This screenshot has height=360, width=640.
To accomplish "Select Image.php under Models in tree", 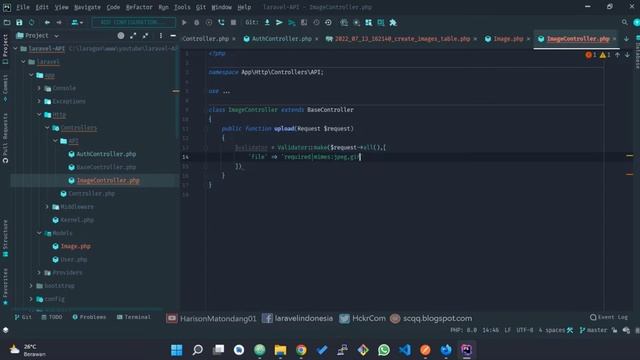I will (x=71, y=246).
